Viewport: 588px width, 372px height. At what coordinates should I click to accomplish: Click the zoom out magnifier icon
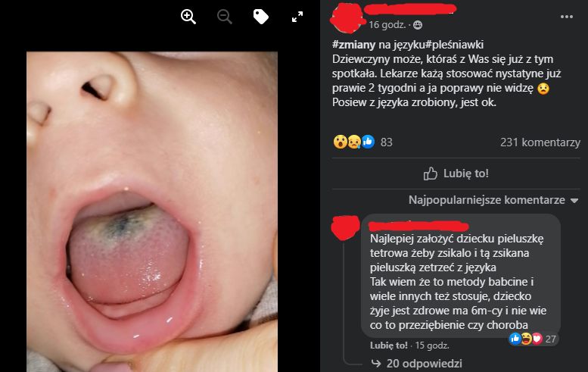pos(224,17)
